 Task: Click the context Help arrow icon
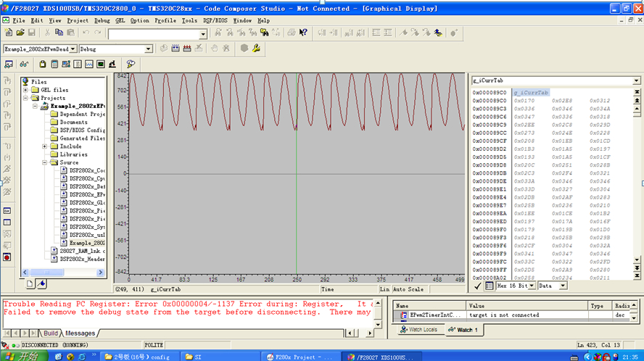tap(303, 33)
